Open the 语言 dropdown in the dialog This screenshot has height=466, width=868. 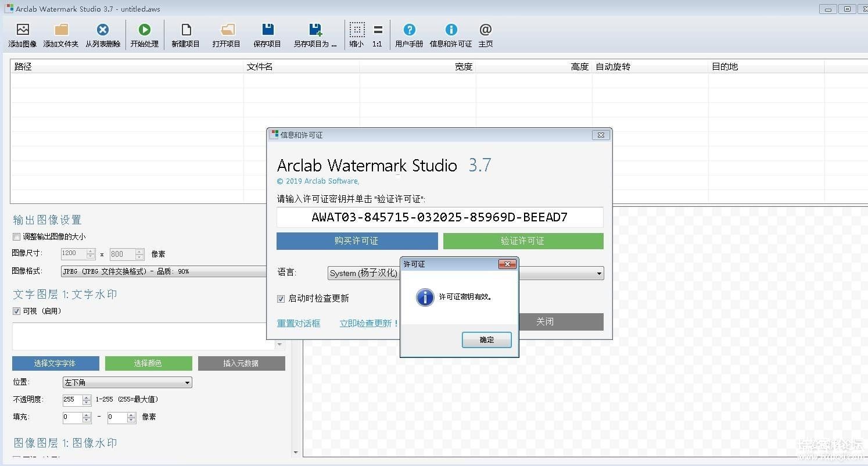(466, 273)
